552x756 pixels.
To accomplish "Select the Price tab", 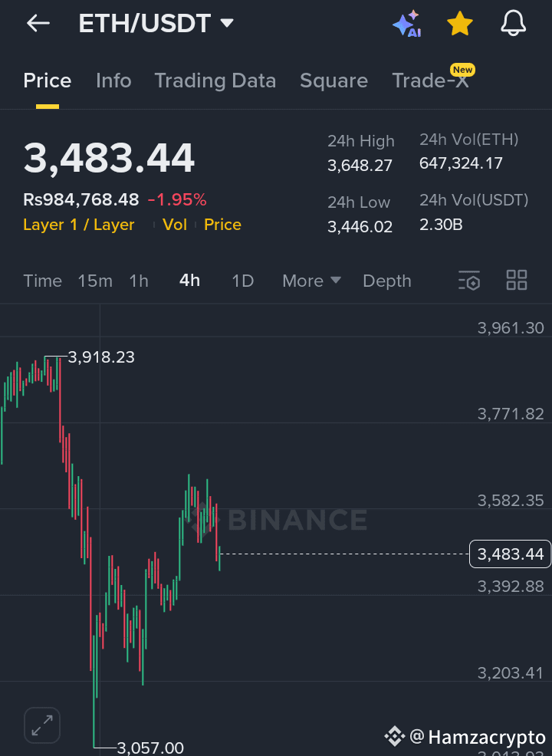I will coord(48,81).
